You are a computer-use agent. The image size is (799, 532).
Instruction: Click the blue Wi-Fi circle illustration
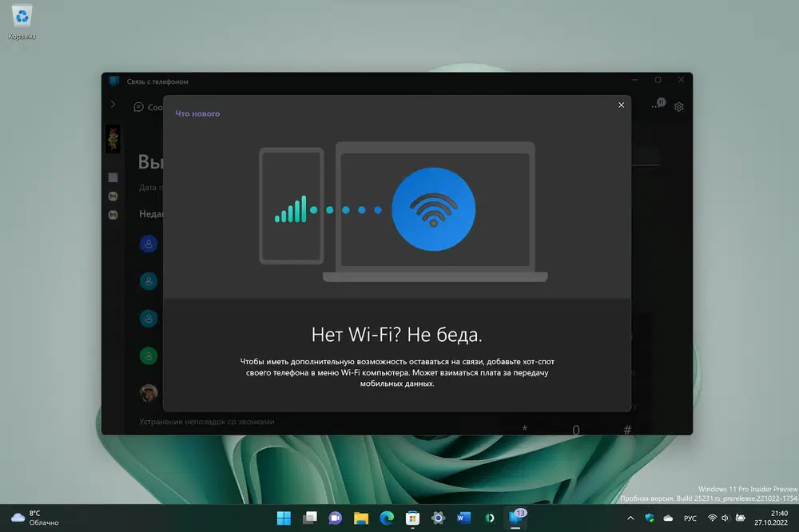tap(433, 209)
